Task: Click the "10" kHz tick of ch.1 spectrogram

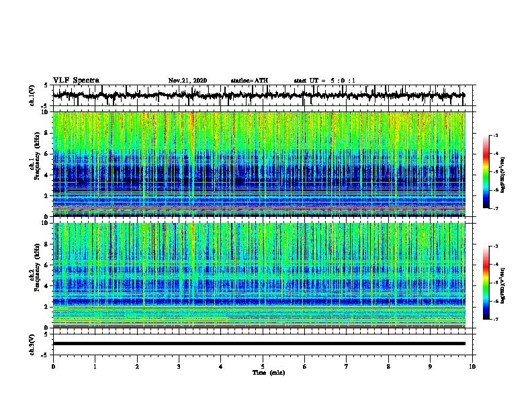Action: 46,112
